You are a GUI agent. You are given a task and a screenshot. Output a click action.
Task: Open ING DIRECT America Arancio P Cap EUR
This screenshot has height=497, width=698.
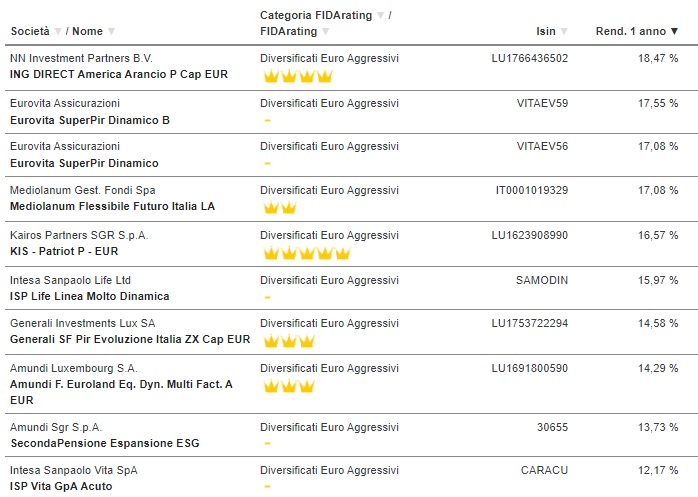point(119,74)
